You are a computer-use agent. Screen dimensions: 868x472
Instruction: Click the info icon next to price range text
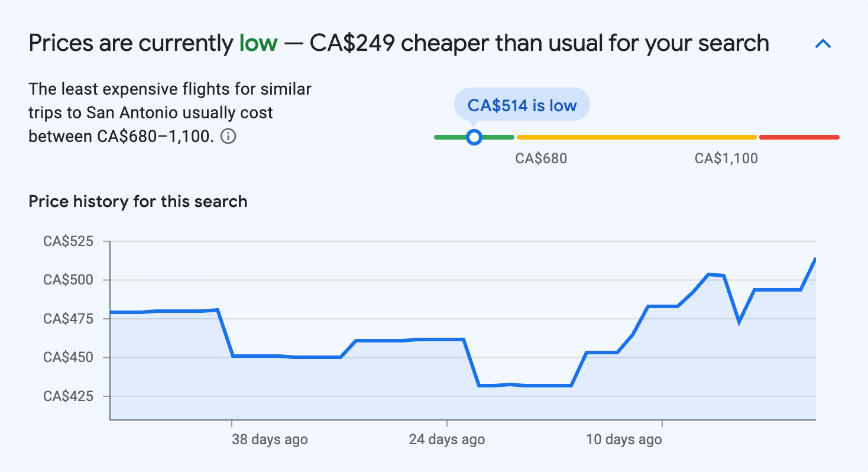point(229,136)
